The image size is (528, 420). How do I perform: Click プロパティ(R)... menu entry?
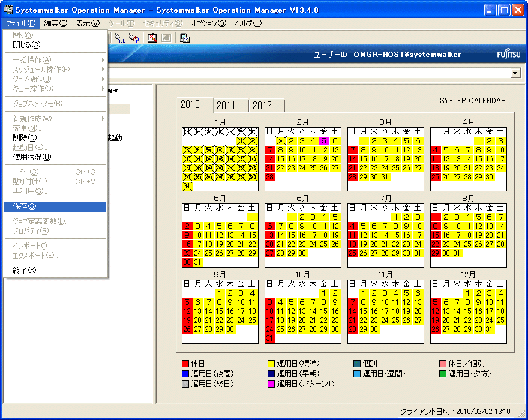55,231
